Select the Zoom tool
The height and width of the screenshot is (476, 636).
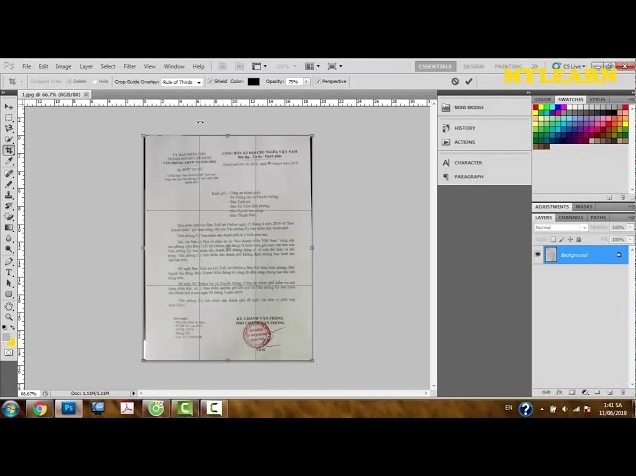pos(9,317)
